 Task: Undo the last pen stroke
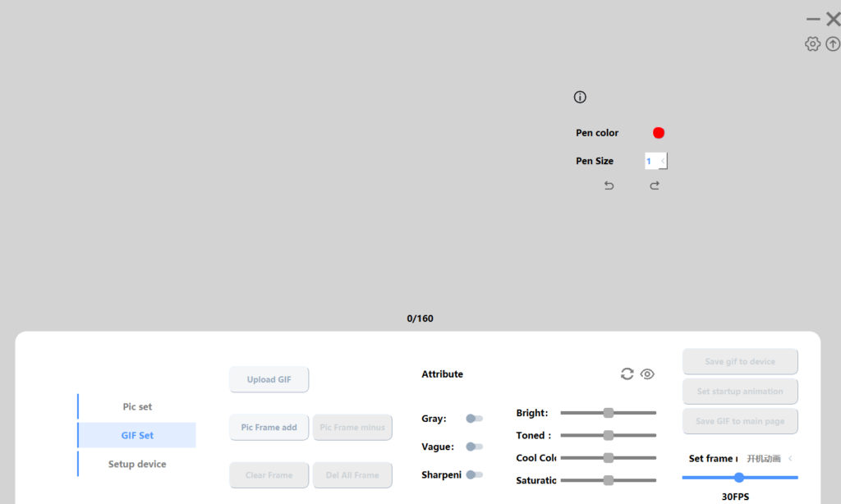click(x=609, y=186)
